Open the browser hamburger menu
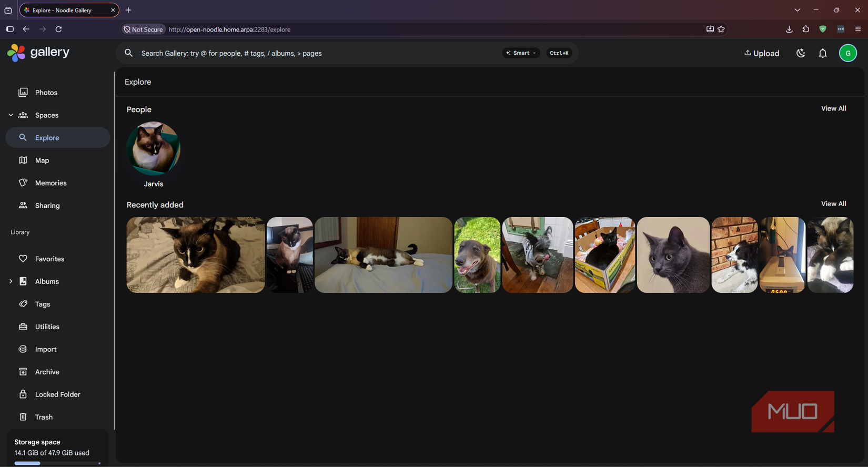Viewport: 868px width, 467px height. coord(858,29)
